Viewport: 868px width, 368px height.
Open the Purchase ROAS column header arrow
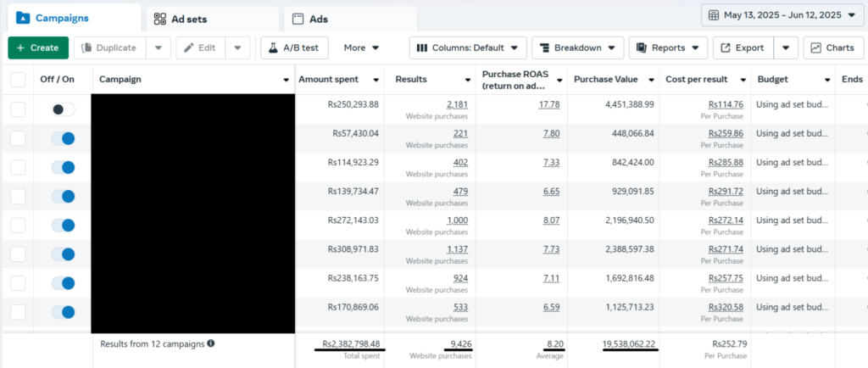click(559, 81)
